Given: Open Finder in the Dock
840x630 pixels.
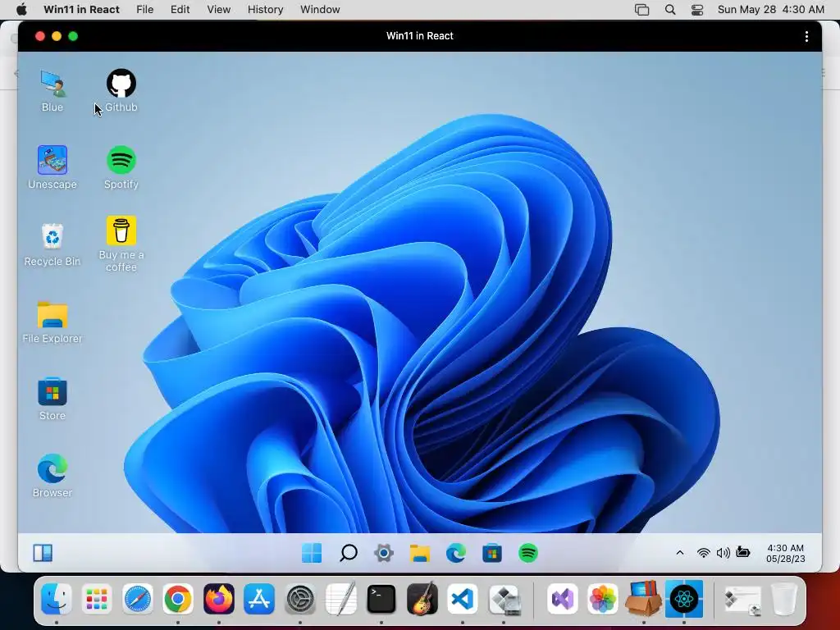Looking at the screenshot, I should pyautogui.click(x=57, y=598).
